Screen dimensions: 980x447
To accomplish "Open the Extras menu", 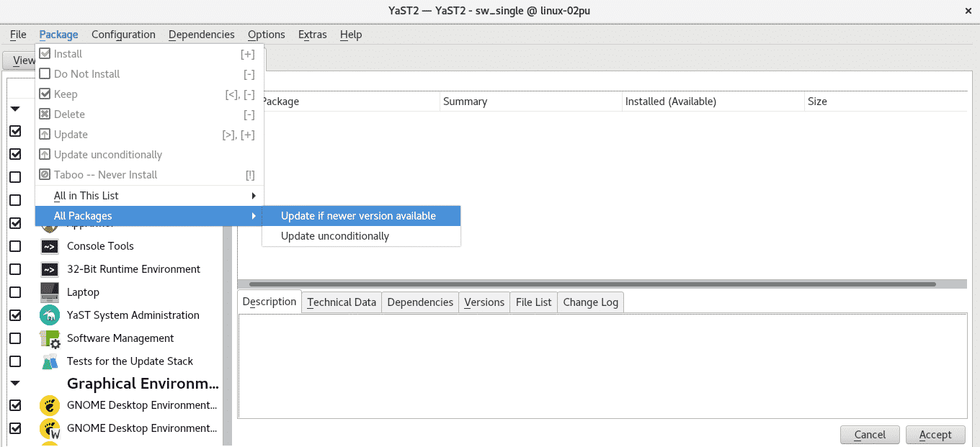I will pos(313,35).
